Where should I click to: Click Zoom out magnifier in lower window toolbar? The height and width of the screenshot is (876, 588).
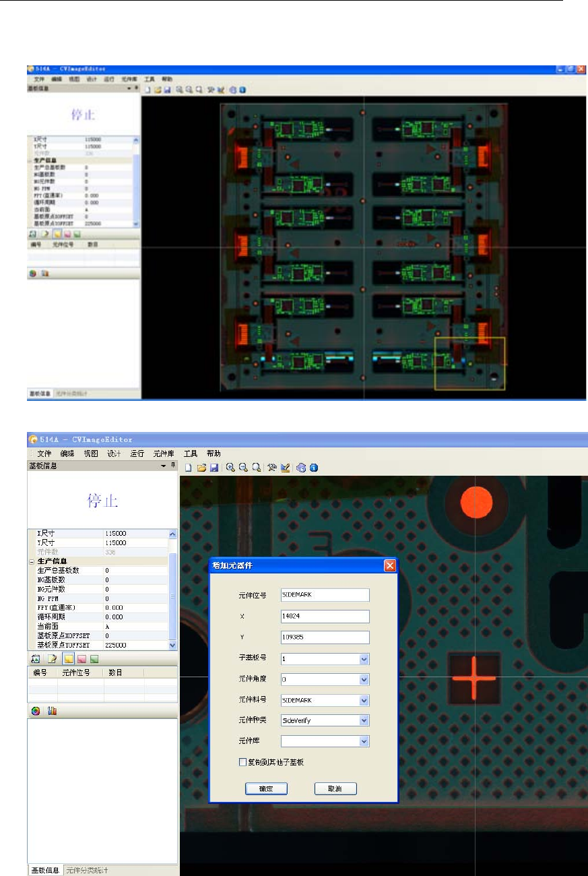point(243,468)
